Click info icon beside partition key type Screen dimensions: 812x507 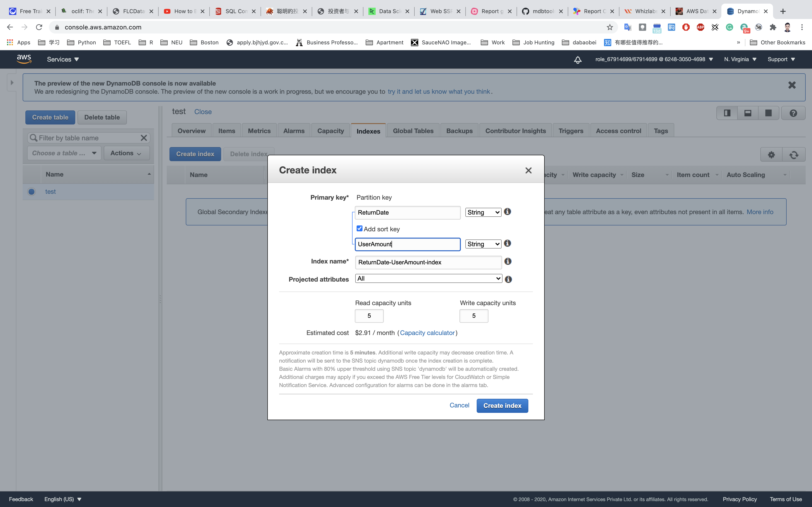(x=507, y=212)
